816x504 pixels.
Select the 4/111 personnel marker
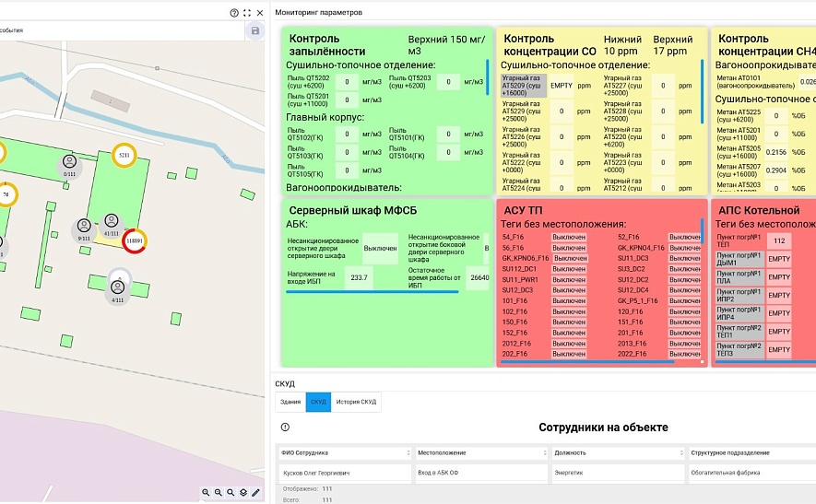pyautogui.click(x=118, y=291)
